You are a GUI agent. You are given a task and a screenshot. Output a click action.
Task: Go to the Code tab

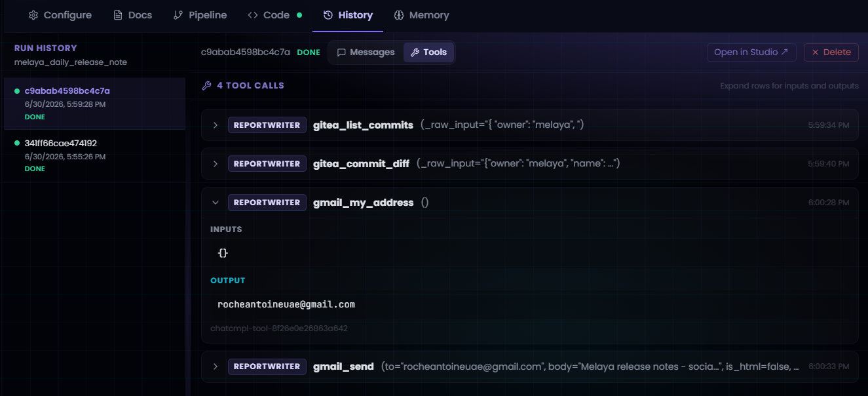[x=274, y=15]
